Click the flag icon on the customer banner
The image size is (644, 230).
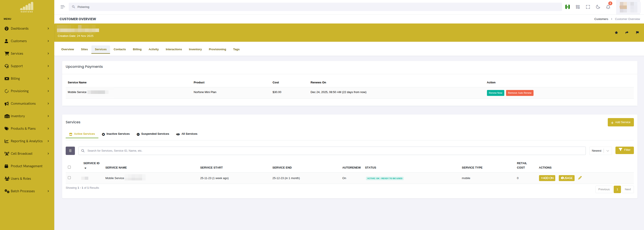point(637,32)
